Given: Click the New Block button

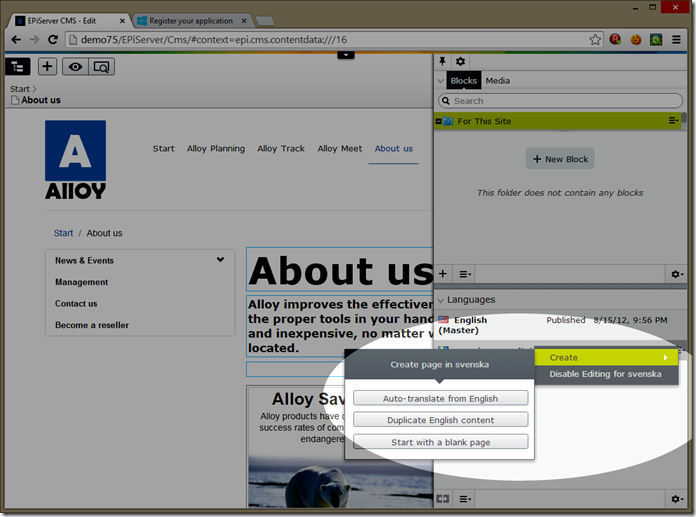Looking at the screenshot, I should 560,159.
